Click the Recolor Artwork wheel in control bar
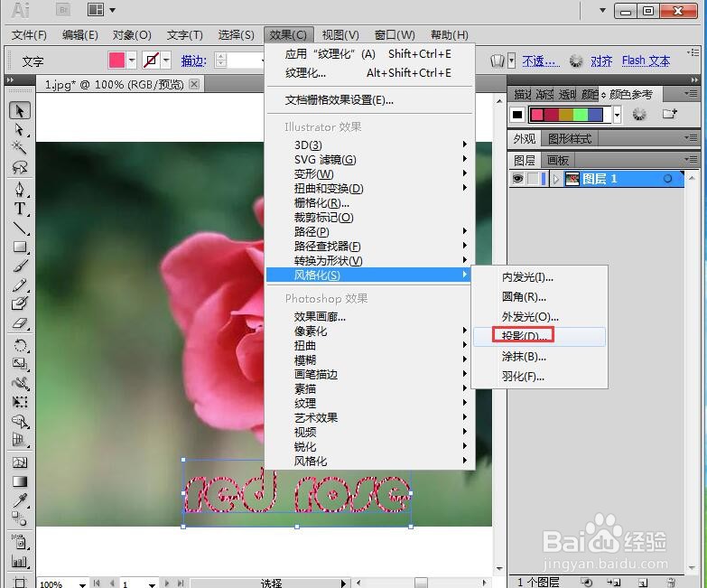Image resolution: width=707 pixels, height=588 pixels. click(576, 61)
